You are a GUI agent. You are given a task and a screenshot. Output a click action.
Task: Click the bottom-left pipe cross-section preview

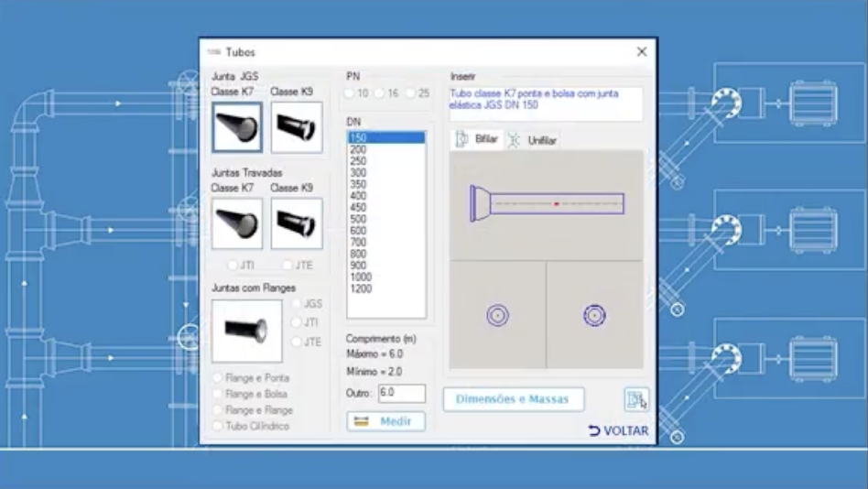point(497,316)
